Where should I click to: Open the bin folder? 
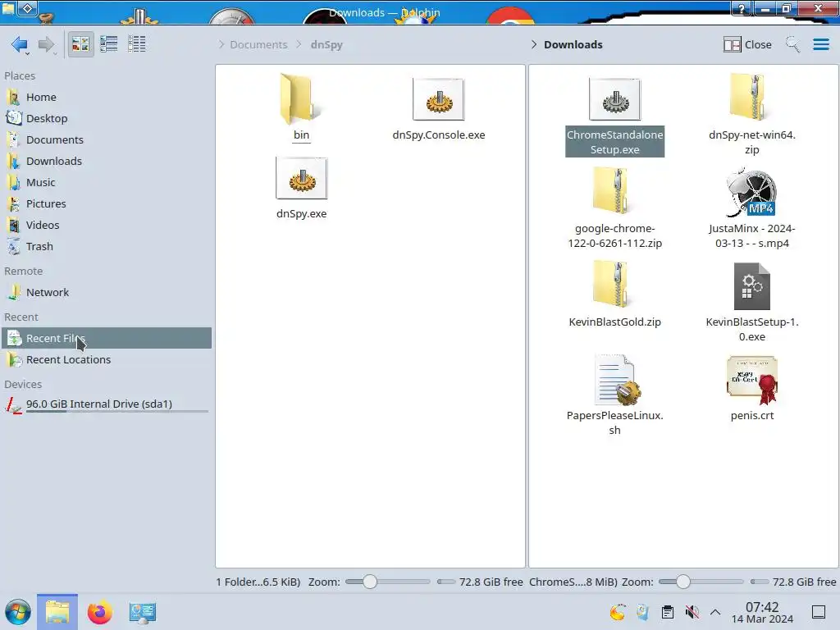tap(301, 107)
